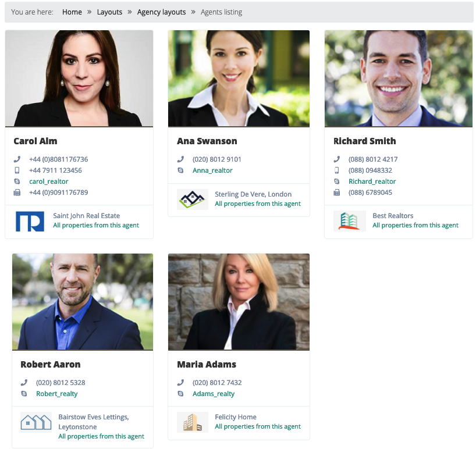View all properties from the Felicity Home agent
Screen dimensions: 476x449
(x=257, y=426)
